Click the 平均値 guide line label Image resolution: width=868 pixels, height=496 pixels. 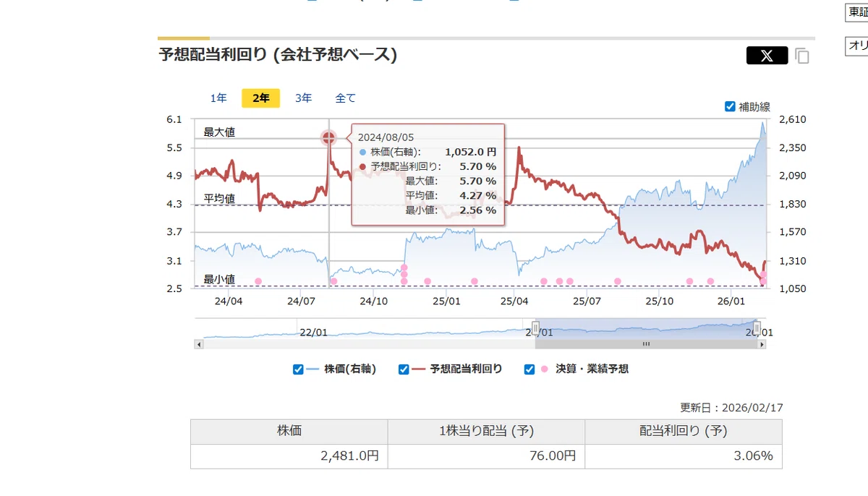pos(219,198)
